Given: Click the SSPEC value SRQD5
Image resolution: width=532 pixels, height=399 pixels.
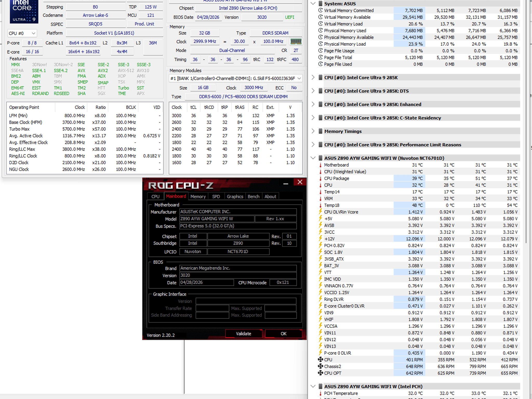Looking at the screenshot, I should pyautogui.click(x=95, y=24).
